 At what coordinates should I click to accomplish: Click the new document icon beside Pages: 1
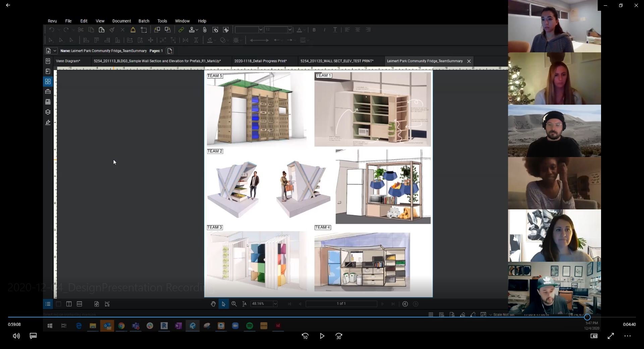pos(170,51)
